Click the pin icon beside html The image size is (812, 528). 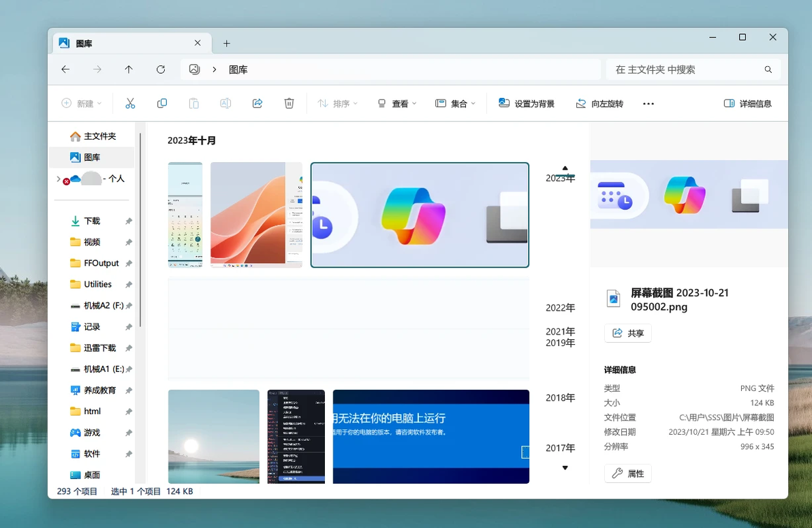129,411
